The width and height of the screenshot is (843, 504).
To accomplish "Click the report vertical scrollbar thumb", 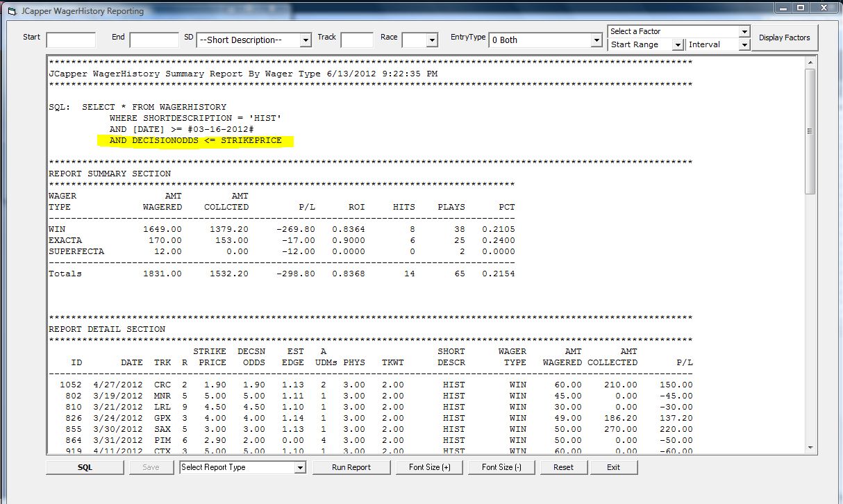I will click(x=810, y=131).
